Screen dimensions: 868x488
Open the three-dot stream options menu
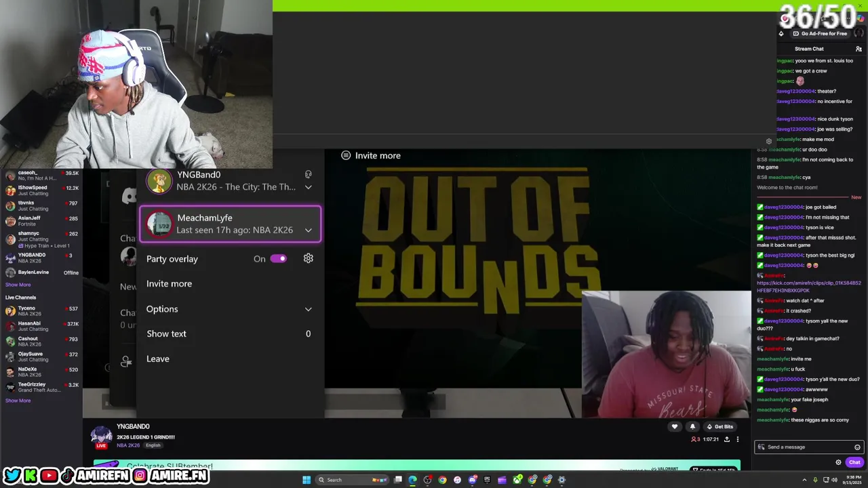pyautogui.click(x=738, y=439)
